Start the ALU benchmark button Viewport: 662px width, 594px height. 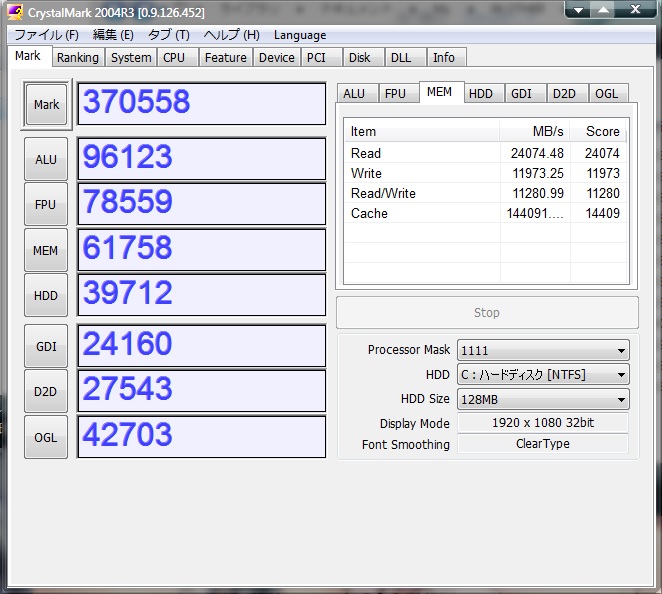[x=46, y=159]
